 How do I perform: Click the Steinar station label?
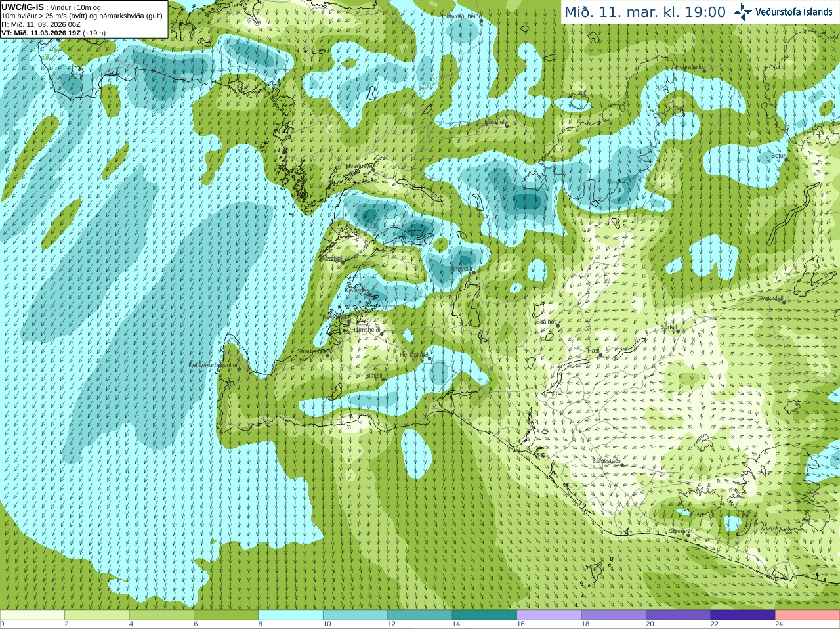pyautogui.click(x=679, y=531)
